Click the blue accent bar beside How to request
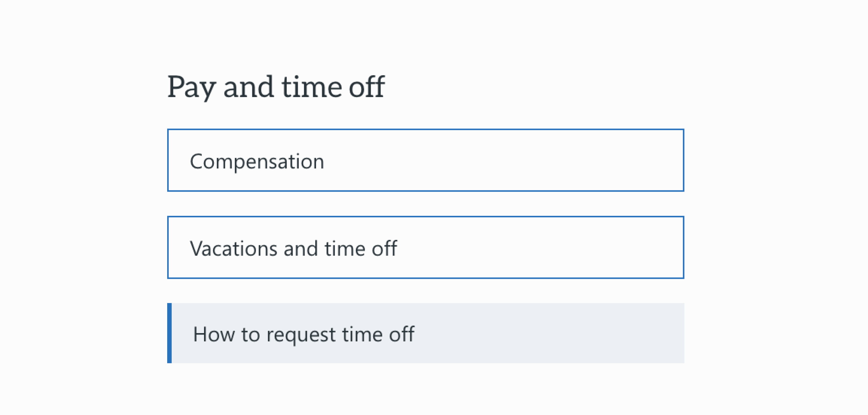The image size is (868, 415). pos(169,333)
